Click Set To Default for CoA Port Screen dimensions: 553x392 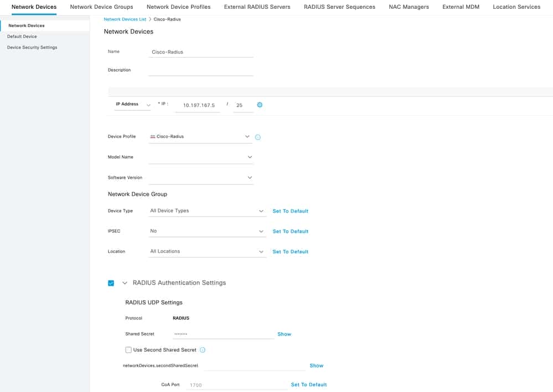click(x=308, y=385)
